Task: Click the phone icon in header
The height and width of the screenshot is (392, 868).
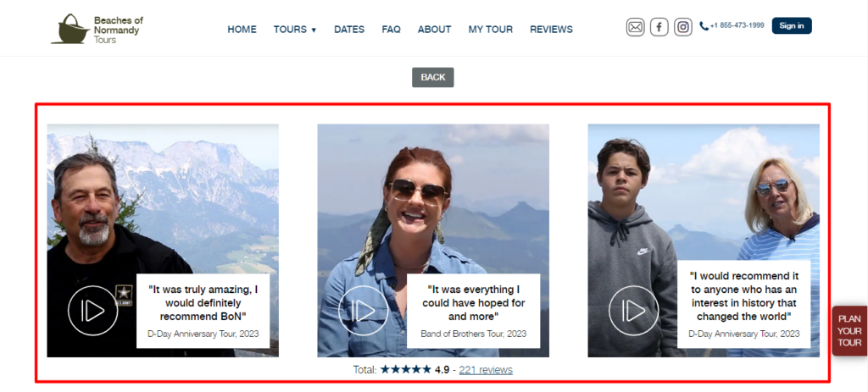Action: pos(704,26)
